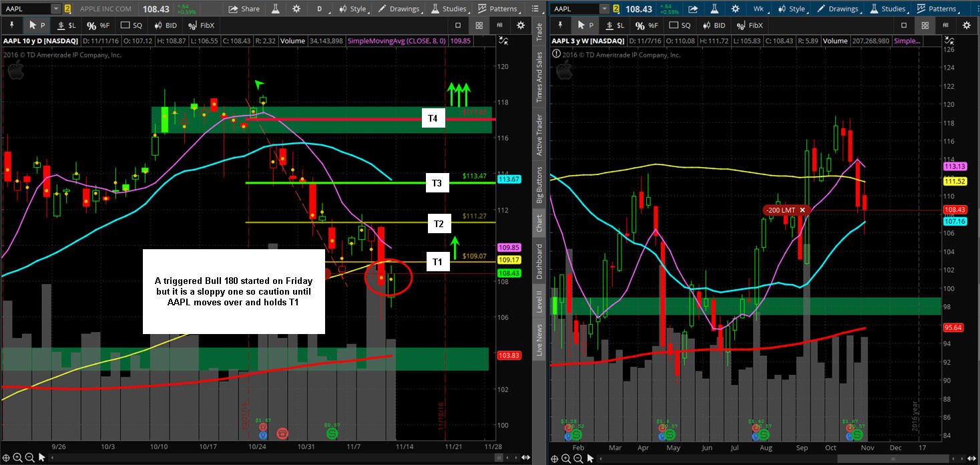This screenshot has width=980, height=465.
Task: Select the SQ rectangle tool on left chart
Action: click(132, 25)
